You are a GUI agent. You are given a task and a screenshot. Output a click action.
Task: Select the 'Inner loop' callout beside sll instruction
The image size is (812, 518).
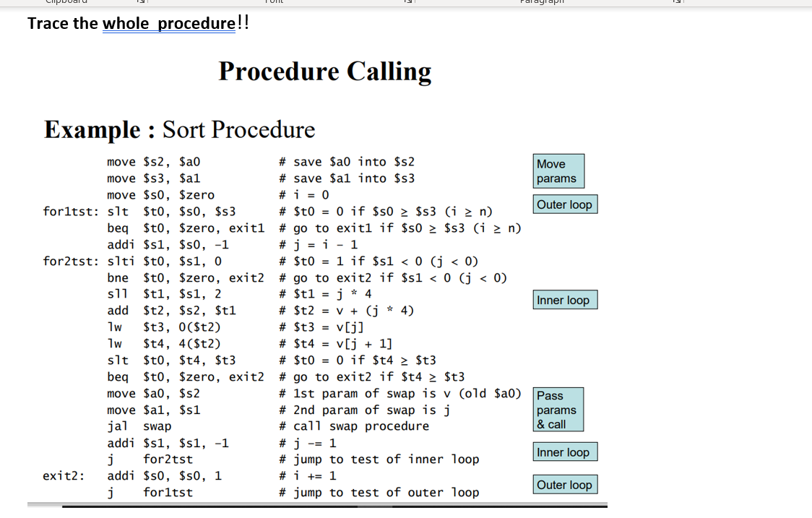tap(565, 300)
